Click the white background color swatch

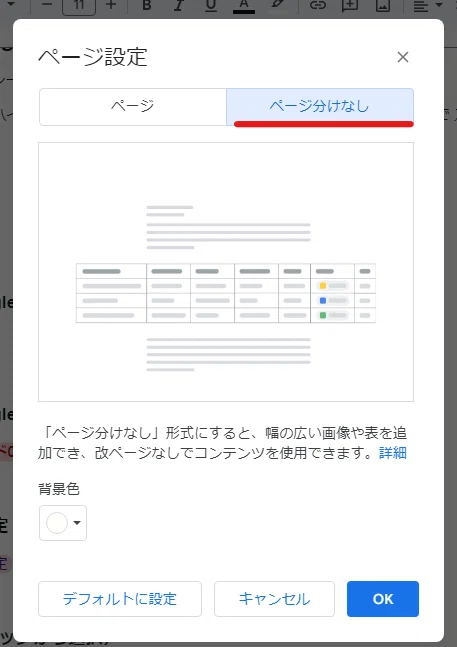click(57, 523)
